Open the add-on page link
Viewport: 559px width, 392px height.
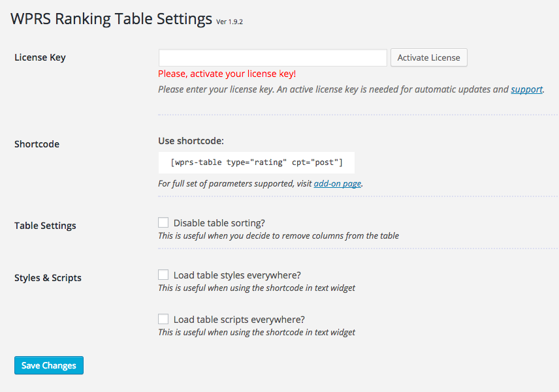pos(337,184)
